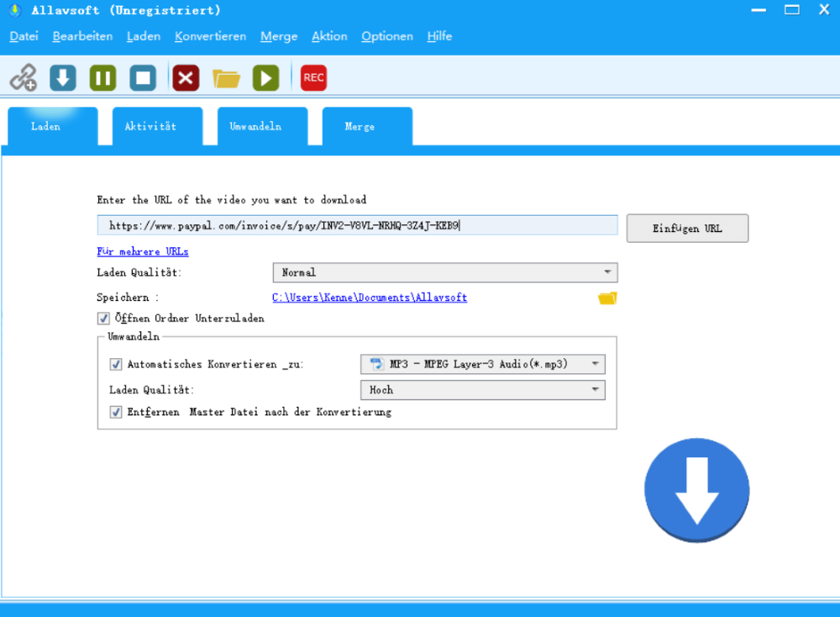Toggle Öffnen Ordner Unterzuladen checkbox
Viewport: 840px width, 617px height.
pyautogui.click(x=103, y=319)
